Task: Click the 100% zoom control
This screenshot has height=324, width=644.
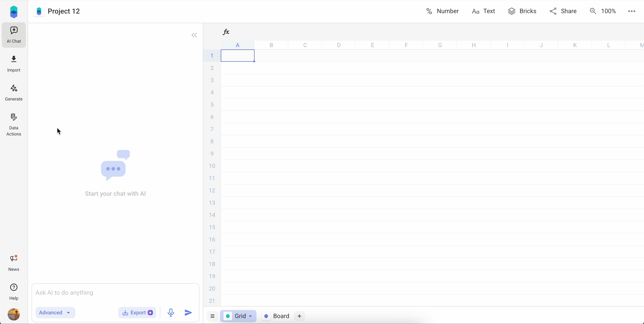Action: pyautogui.click(x=603, y=11)
